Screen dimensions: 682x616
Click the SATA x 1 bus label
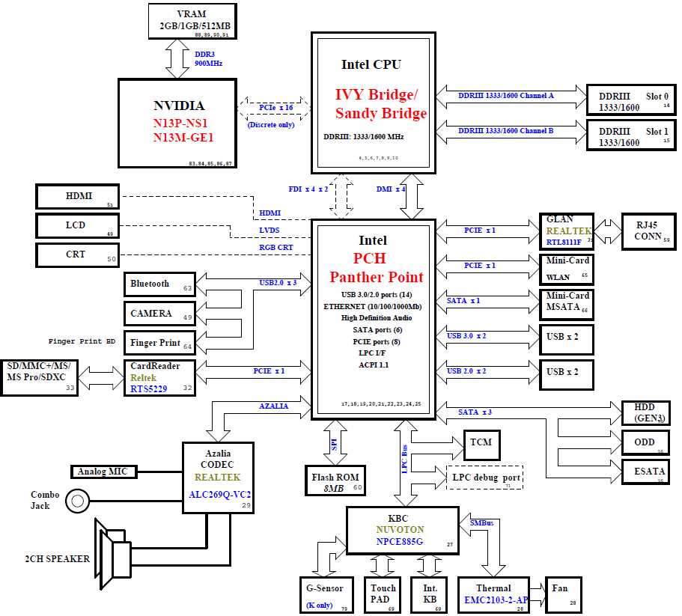coord(463,300)
